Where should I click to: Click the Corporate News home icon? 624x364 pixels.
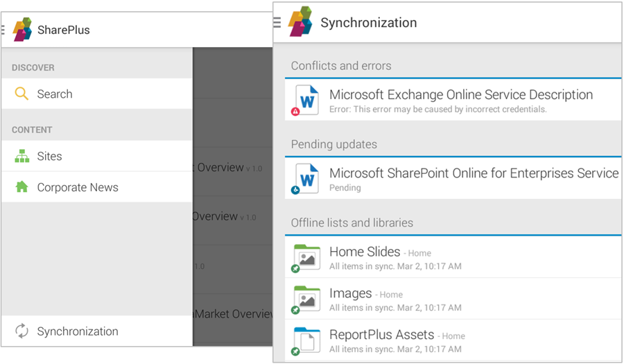(x=22, y=187)
